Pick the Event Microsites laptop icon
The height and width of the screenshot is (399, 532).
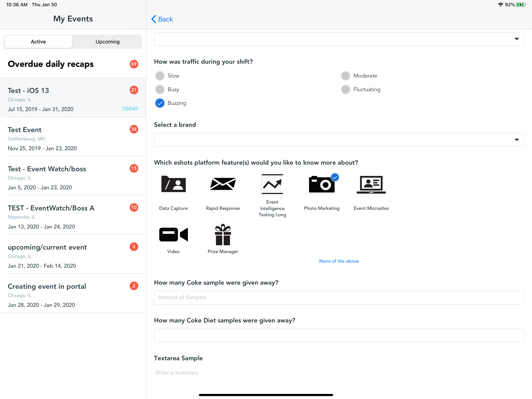(371, 184)
